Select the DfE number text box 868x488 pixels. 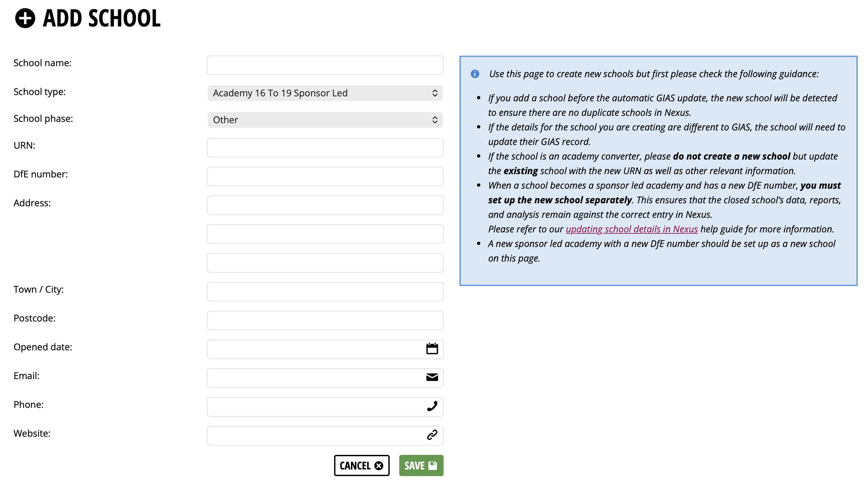click(x=325, y=176)
